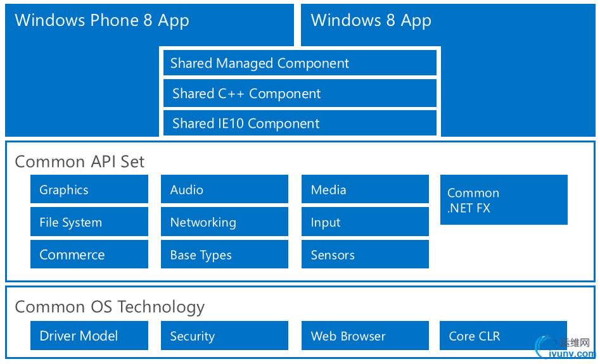
Task: Select the Shared IE10 Component box
Action: (300, 123)
